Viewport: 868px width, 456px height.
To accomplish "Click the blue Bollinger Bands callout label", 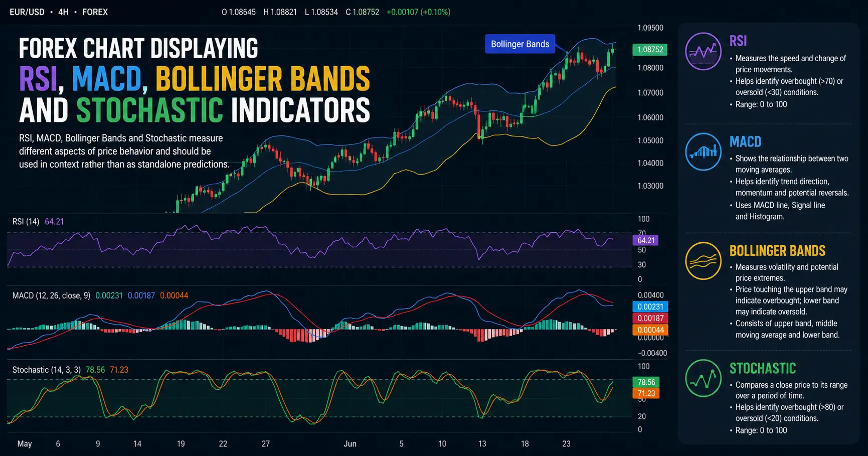I will (x=520, y=44).
